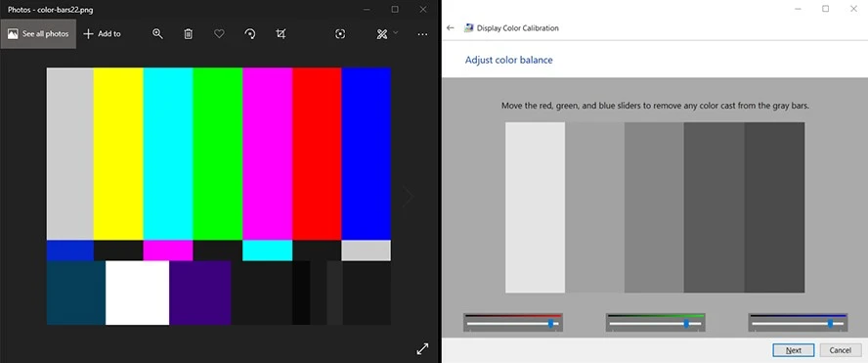
Task: Go to next photo with right chevron
Action: (x=408, y=197)
